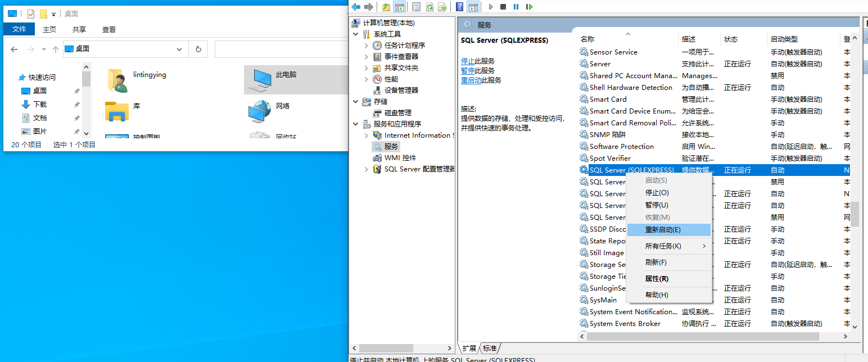
Task: Select the 网络 network icon
Action: [260, 111]
